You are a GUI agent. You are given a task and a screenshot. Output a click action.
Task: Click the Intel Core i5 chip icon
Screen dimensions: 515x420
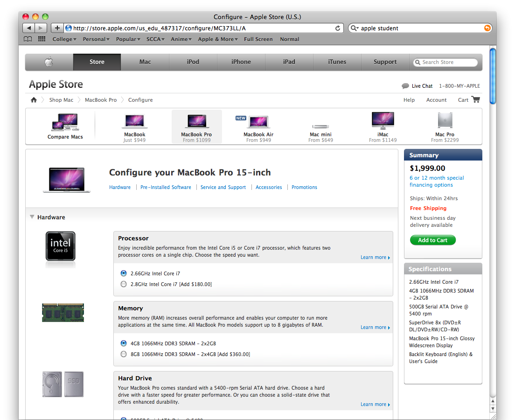61,246
